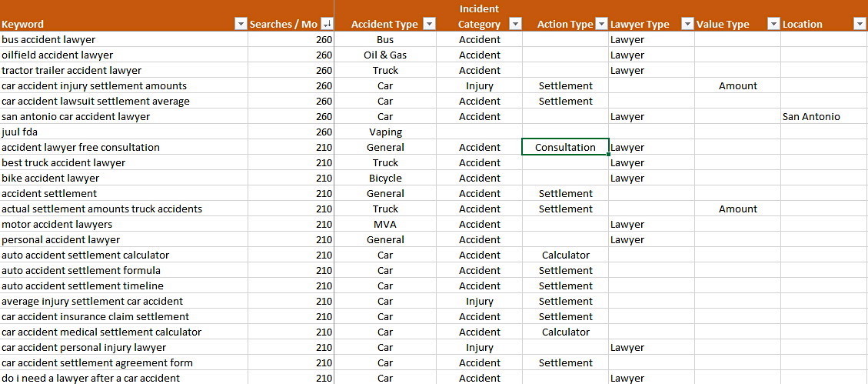
Task: Select Amount cell for truck accidents row
Action: [x=737, y=209]
